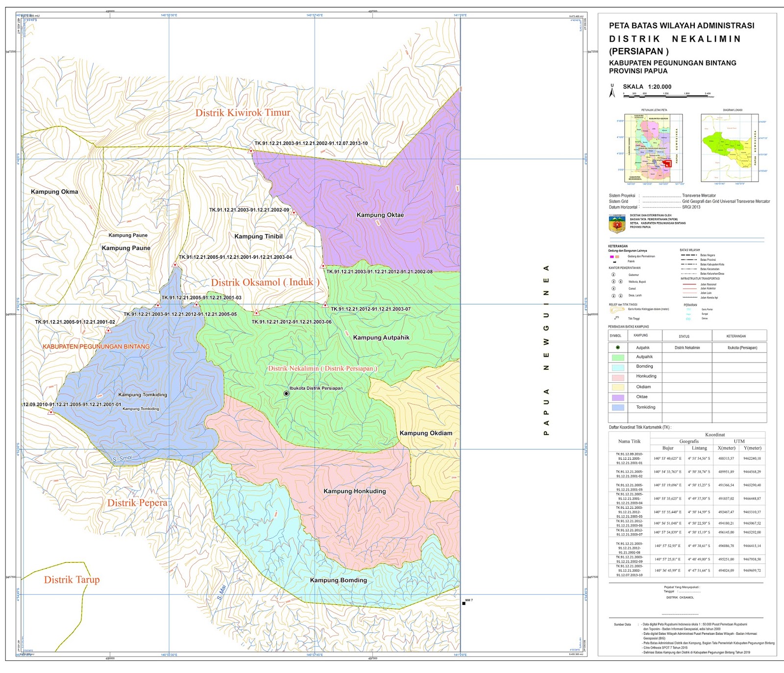Click the purple Oktae legend swatch

coord(618,398)
